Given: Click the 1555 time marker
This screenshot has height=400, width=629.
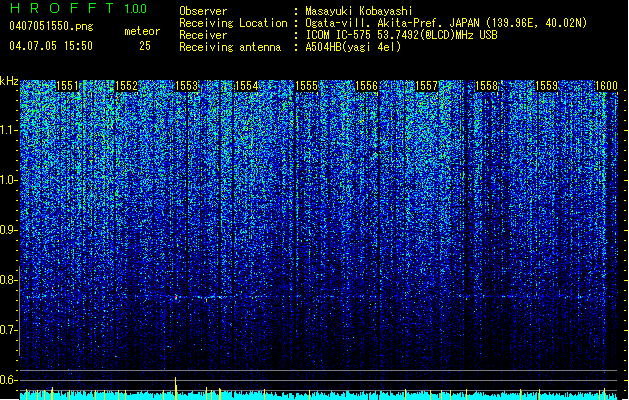Looking at the screenshot, I should tap(306, 86).
